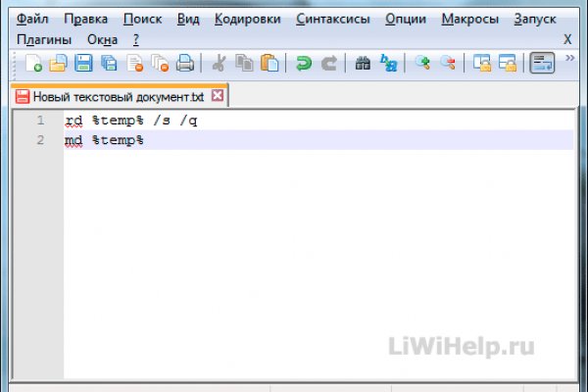Save the document with the Save icon

click(84, 64)
